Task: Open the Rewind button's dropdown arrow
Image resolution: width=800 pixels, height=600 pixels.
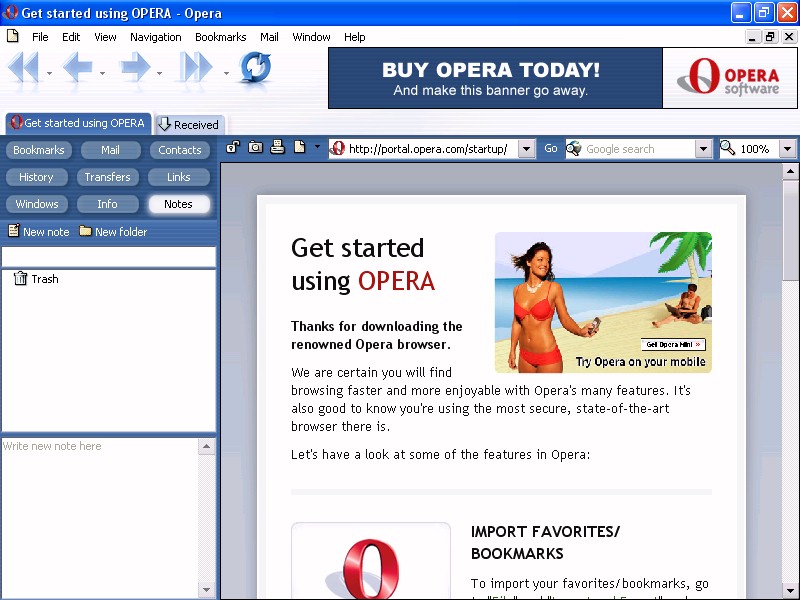Action: click(x=49, y=73)
